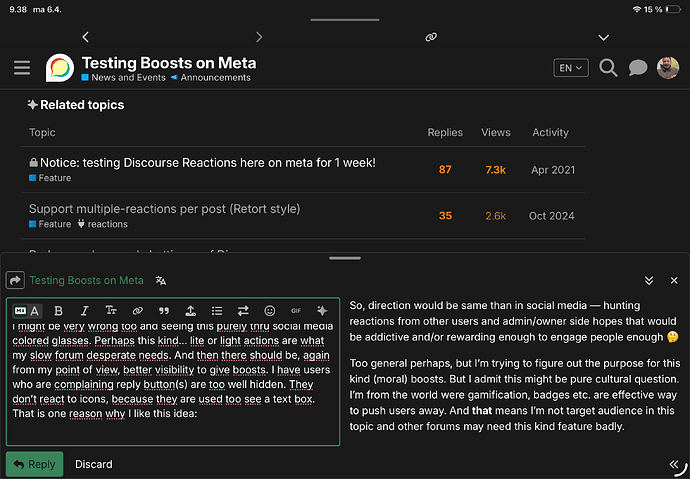The image size is (690, 479).
Task: Open the search magnifier
Action: pos(608,68)
